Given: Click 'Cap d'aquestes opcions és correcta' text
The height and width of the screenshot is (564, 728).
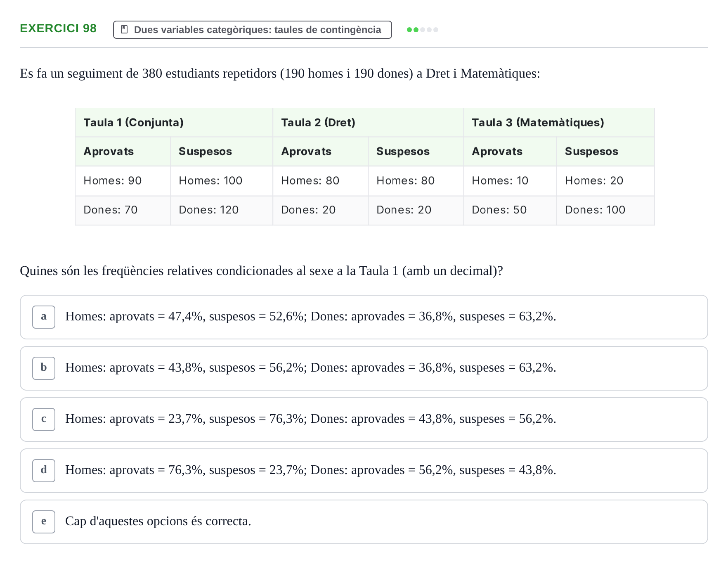Looking at the screenshot, I should pyautogui.click(x=158, y=521).
